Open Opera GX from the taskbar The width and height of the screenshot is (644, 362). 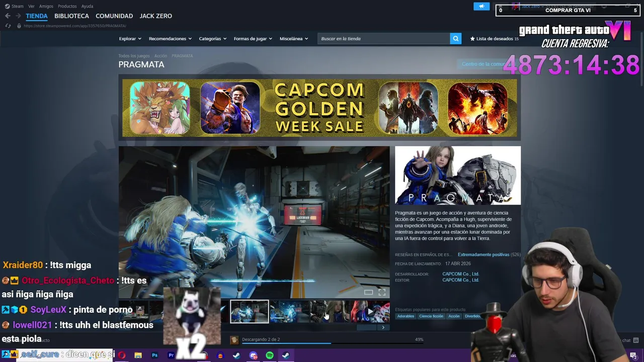tap(122, 355)
